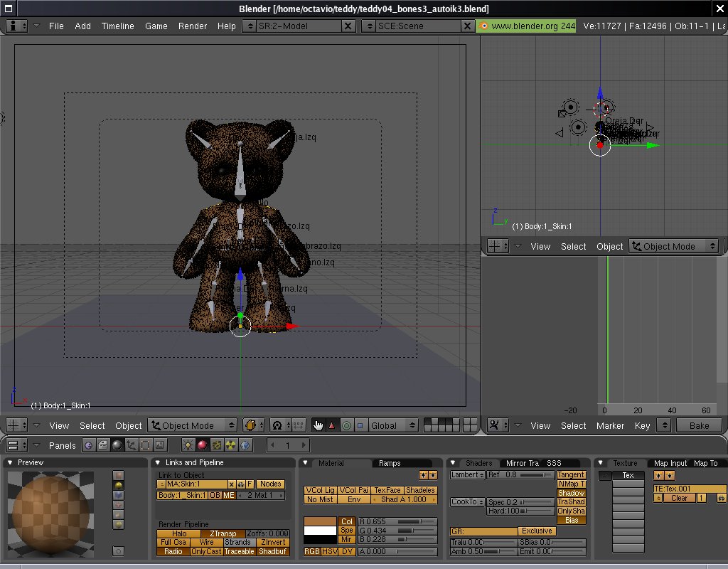The height and width of the screenshot is (569, 728).
Task: Select the rotate manipulator ring icon
Action: pos(346,425)
